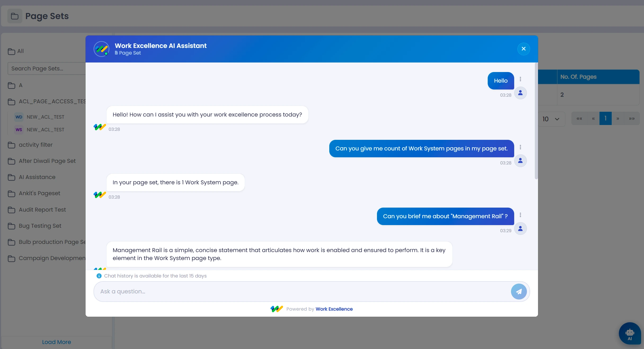Open the Bug Testing Set folder
The image size is (644, 349).
pyautogui.click(x=40, y=226)
